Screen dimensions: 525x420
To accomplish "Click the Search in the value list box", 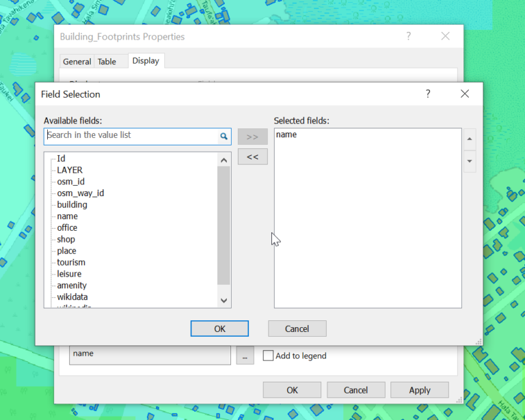I will click(x=130, y=136).
